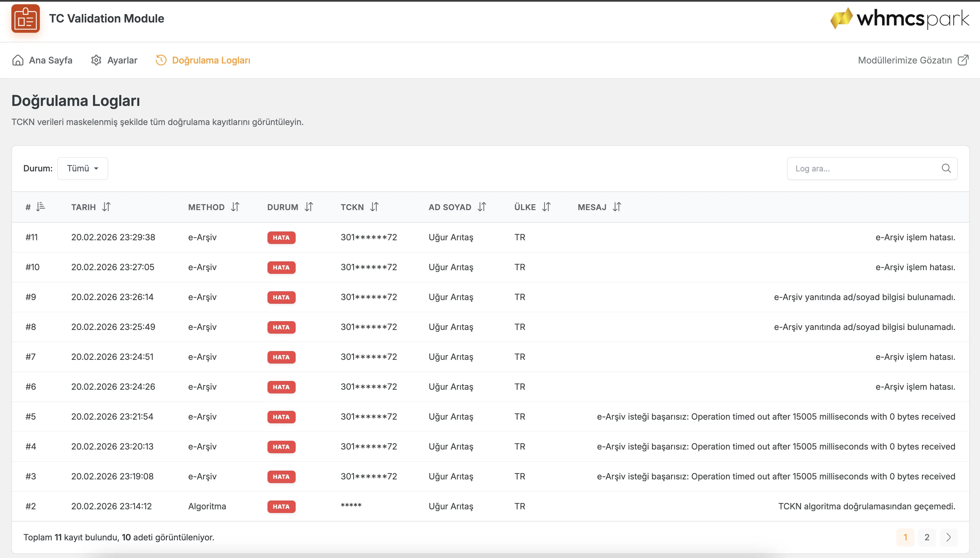The image size is (980, 558).
Task: Follow the Modüllerimize Gözatın link
Action: tap(913, 60)
